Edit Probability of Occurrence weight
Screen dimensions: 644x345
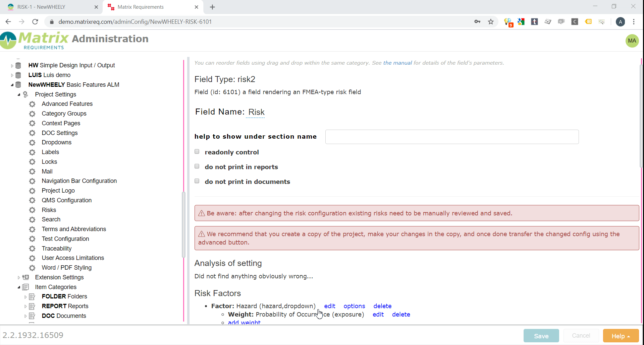[378, 315]
